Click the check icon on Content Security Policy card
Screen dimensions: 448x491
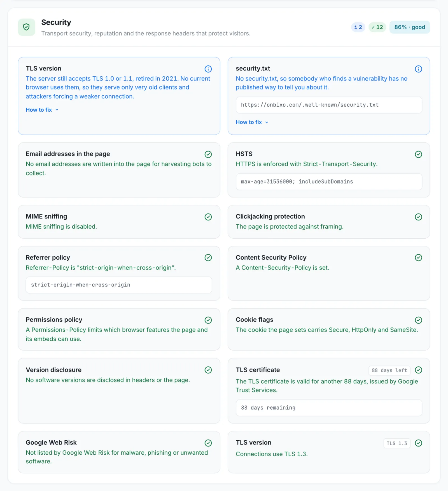pyautogui.click(x=418, y=257)
